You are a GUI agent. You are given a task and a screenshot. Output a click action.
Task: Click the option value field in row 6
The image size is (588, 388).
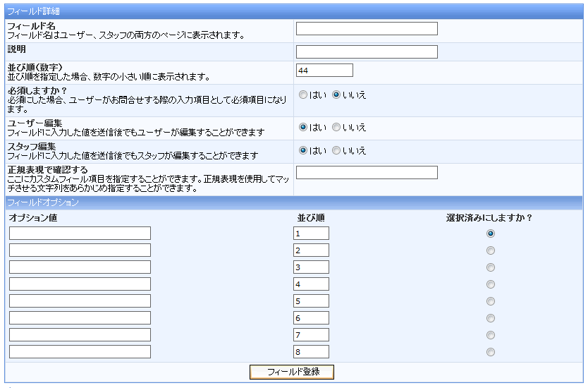pos(80,317)
